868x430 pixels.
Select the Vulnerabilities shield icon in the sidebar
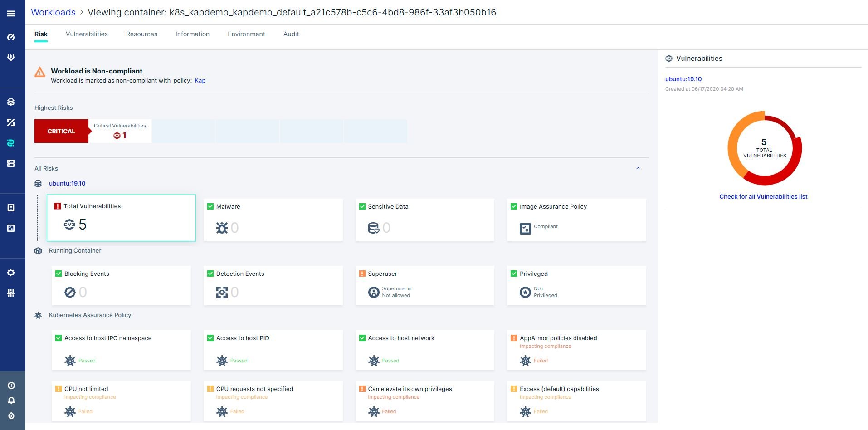11,57
